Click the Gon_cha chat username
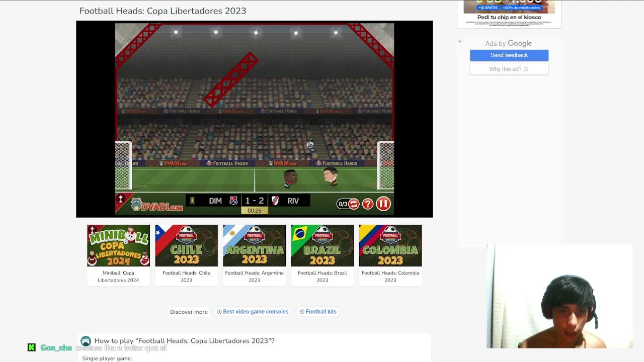The width and height of the screenshot is (644, 362). point(56,348)
